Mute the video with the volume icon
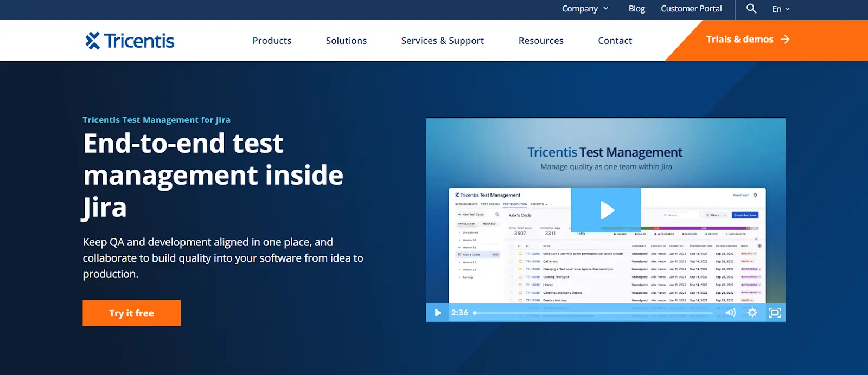 (730, 313)
